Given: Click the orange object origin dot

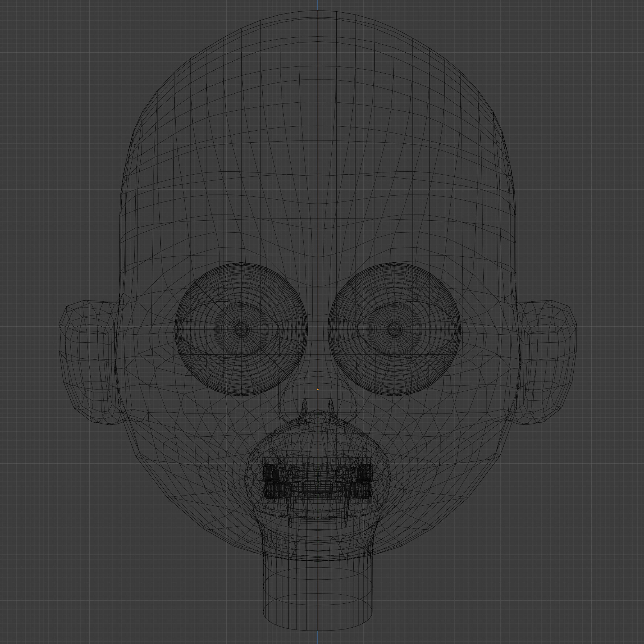Looking at the screenshot, I should (x=318, y=390).
